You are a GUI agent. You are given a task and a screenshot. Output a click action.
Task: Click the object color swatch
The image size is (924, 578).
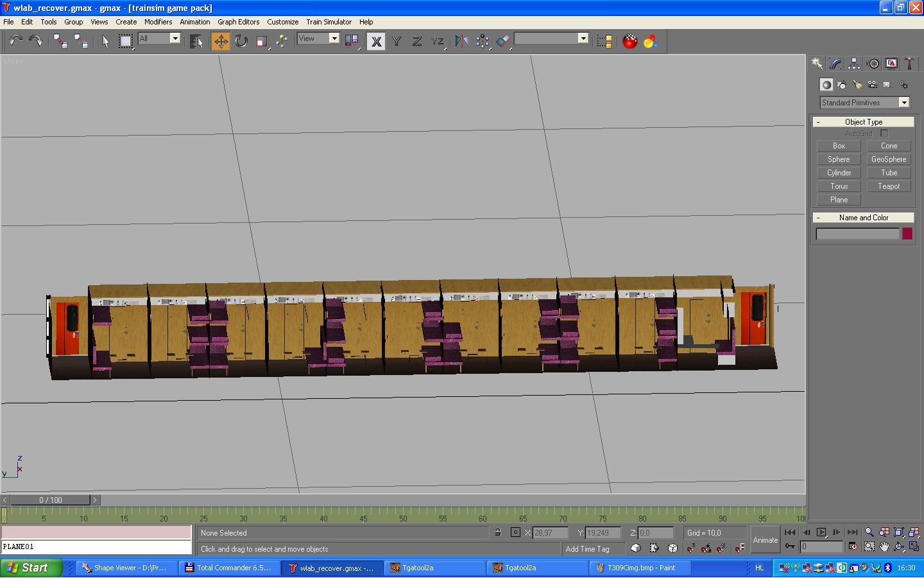pos(907,234)
